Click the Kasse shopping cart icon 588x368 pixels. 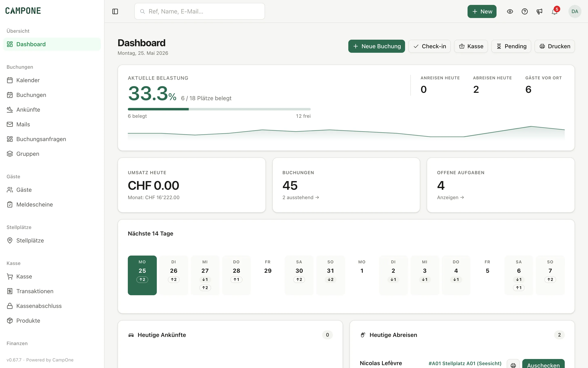(10, 276)
